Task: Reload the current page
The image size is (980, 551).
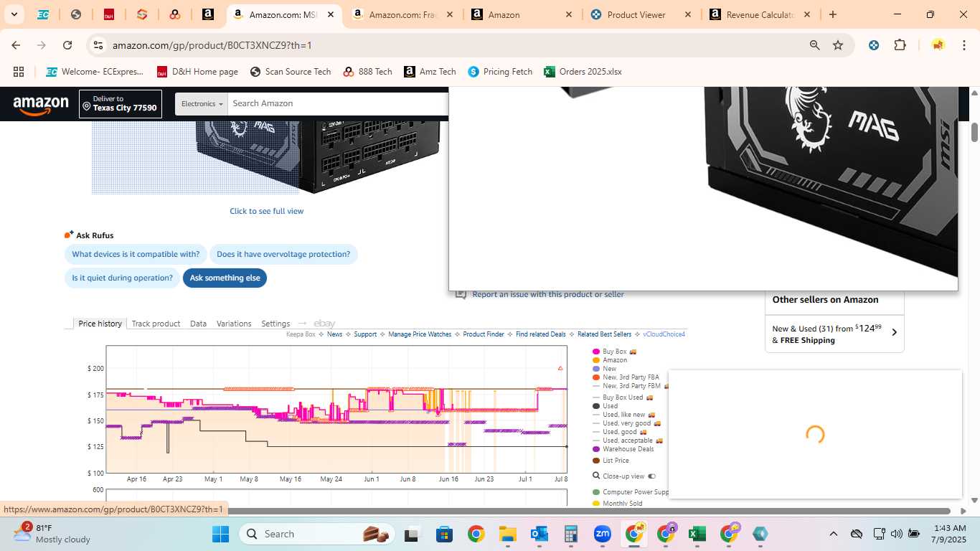Action: (x=67, y=45)
